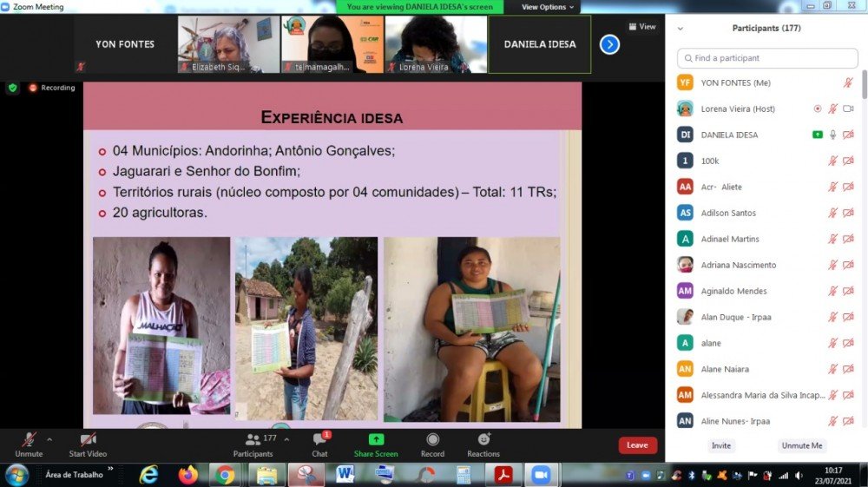Open View Options dropdown
Screen dimensions: 868x487
pos(547,7)
